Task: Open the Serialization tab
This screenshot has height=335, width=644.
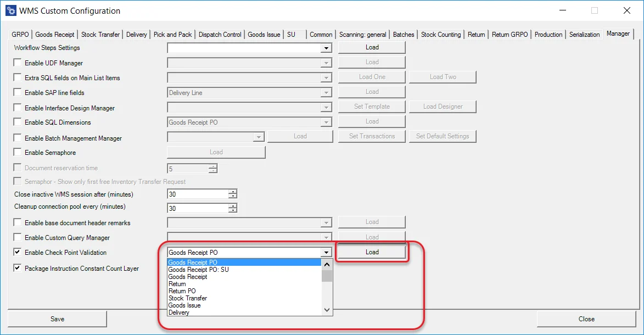Action: 584,34
